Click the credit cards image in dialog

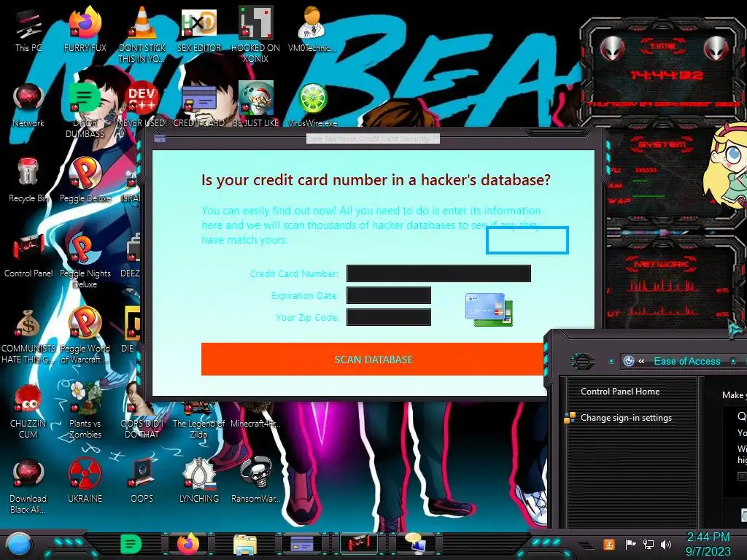(x=489, y=309)
